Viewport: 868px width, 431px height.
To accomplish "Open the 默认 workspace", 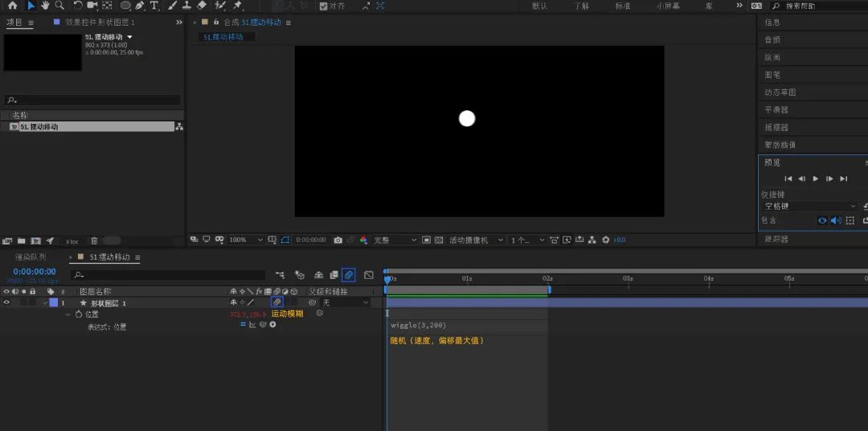I will [540, 6].
